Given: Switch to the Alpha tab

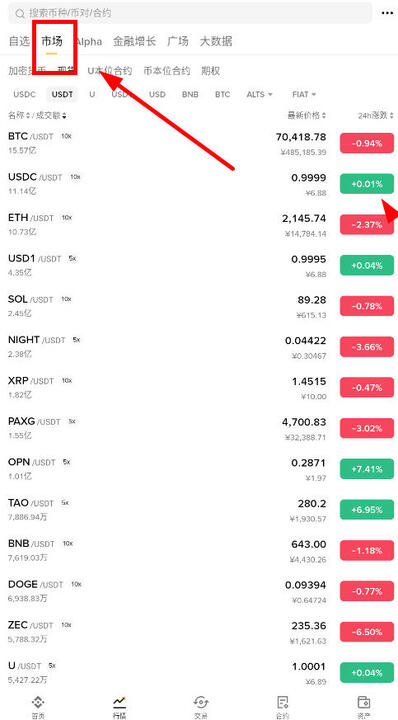Looking at the screenshot, I should (x=89, y=41).
